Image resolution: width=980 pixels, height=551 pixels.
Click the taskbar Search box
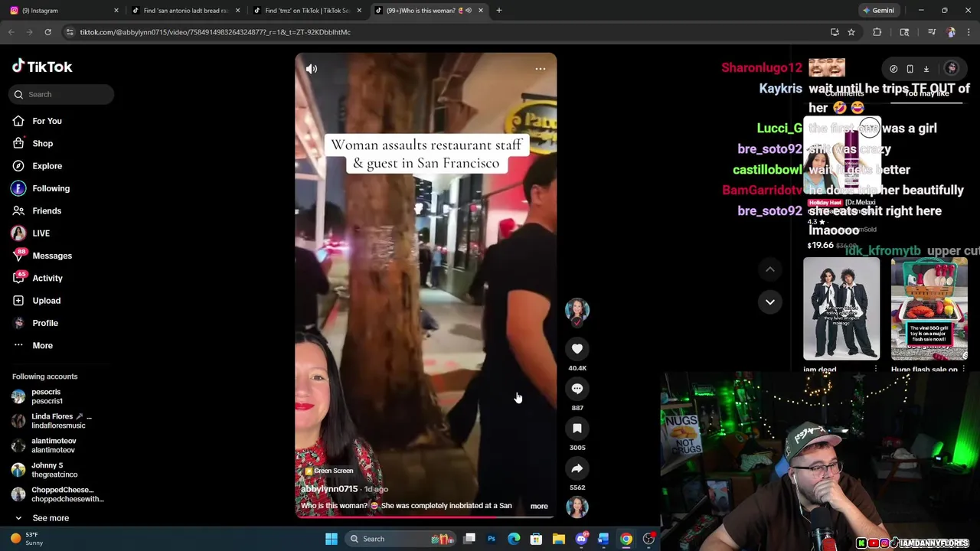401,539
